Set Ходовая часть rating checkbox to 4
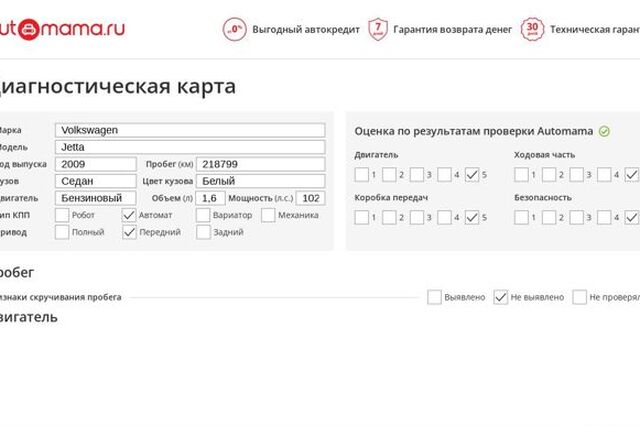The height and width of the screenshot is (426, 640). pos(604,175)
